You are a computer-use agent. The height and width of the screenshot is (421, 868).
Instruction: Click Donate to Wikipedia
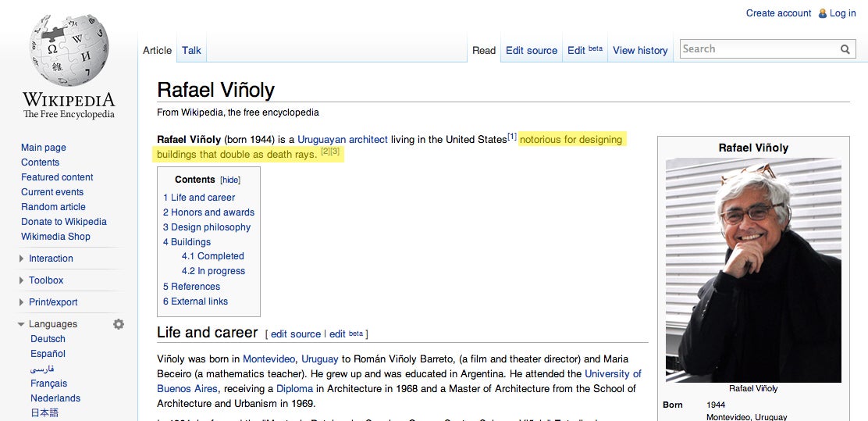click(64, 222)
